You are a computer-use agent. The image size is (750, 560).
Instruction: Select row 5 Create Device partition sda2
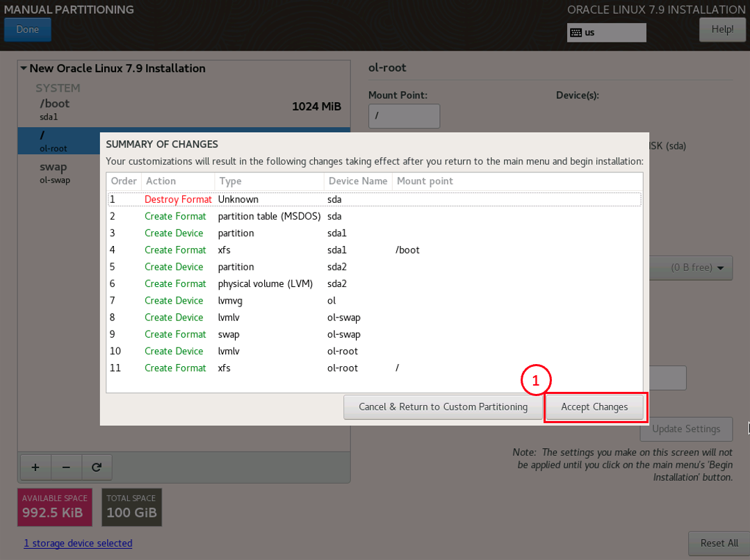(x=375, y=267)
